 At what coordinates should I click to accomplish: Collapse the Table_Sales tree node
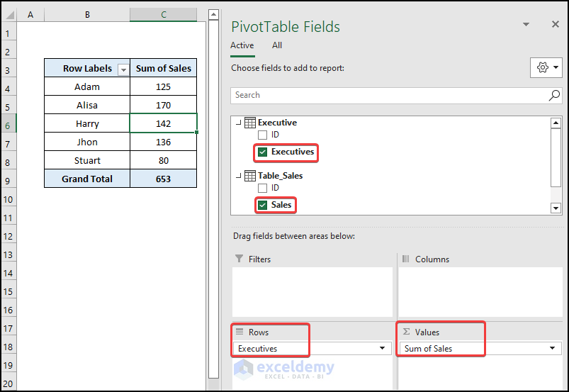coord(237,176)
